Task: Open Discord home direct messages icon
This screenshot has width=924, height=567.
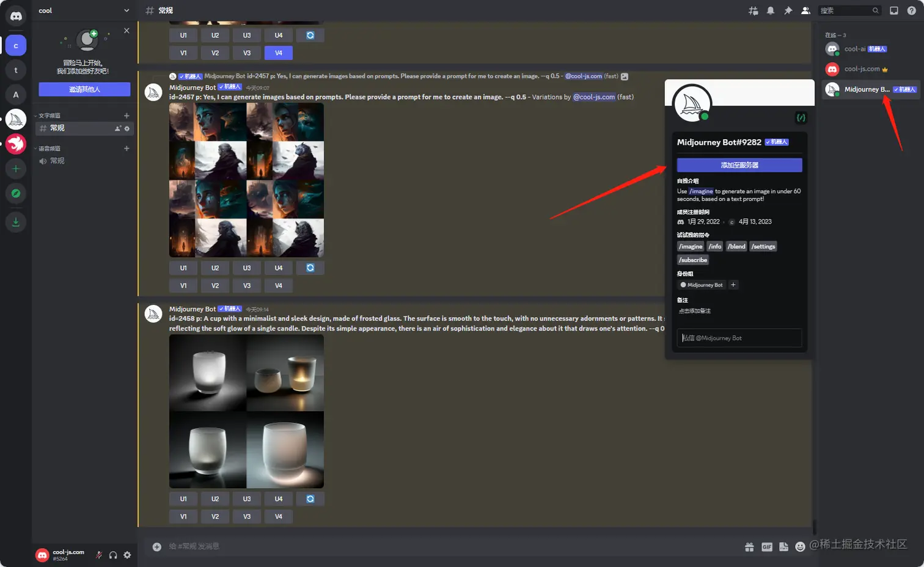Action: coord(16,16)
